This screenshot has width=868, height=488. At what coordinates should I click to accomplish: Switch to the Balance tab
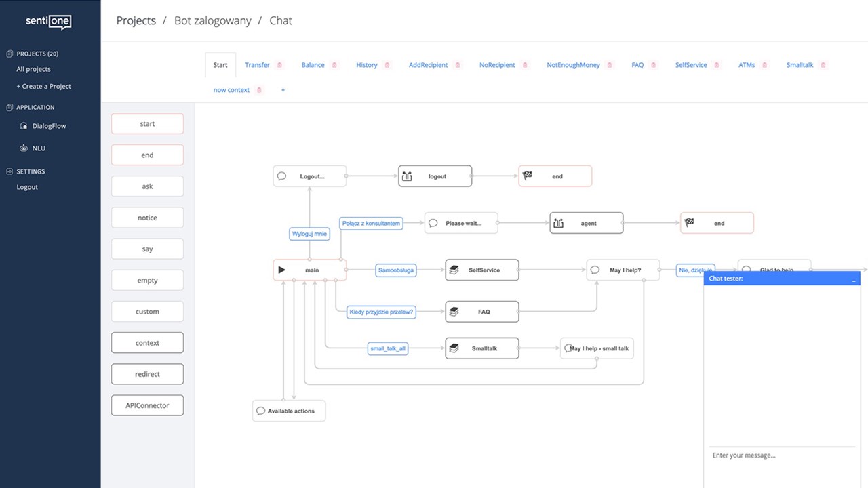(x=313, y=65)
